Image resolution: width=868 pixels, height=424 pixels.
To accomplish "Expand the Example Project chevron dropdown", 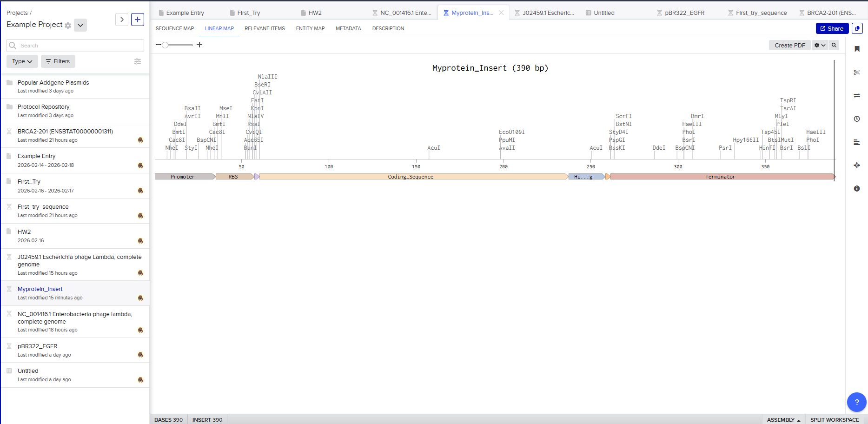I will coord(80,25).
